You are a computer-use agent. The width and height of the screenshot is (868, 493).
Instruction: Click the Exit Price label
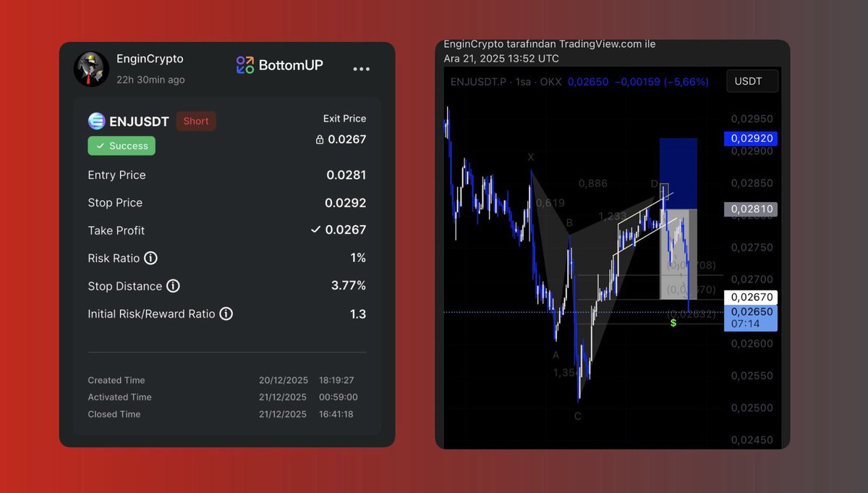click(344, 119)
